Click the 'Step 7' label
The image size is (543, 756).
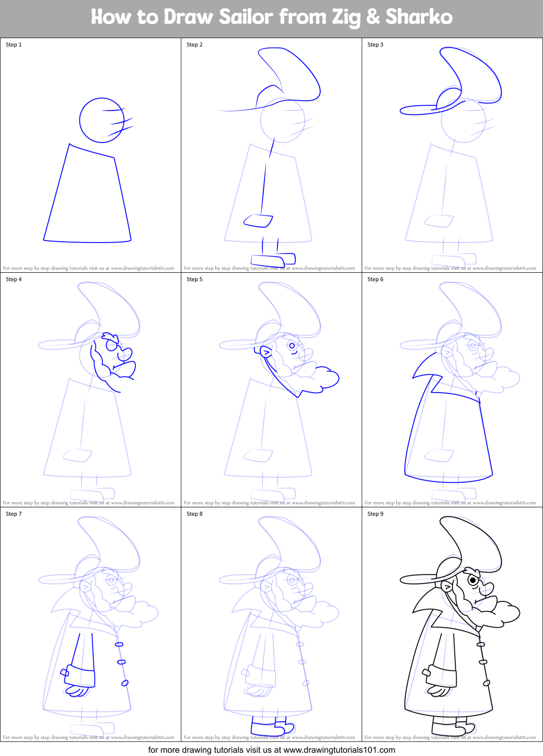(14, 514)
